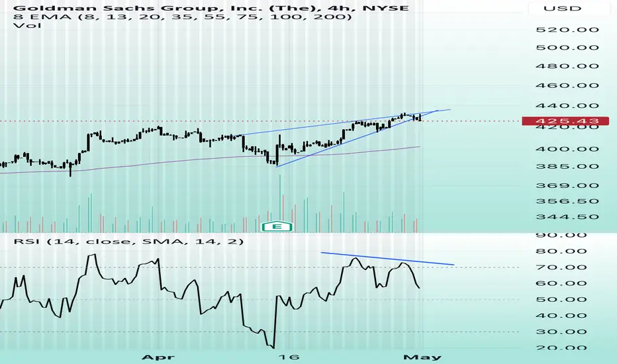Viewport: 617px width, 364px height.
Task: Click the 356.50 price axis label
Action: [x=567, y=201]
